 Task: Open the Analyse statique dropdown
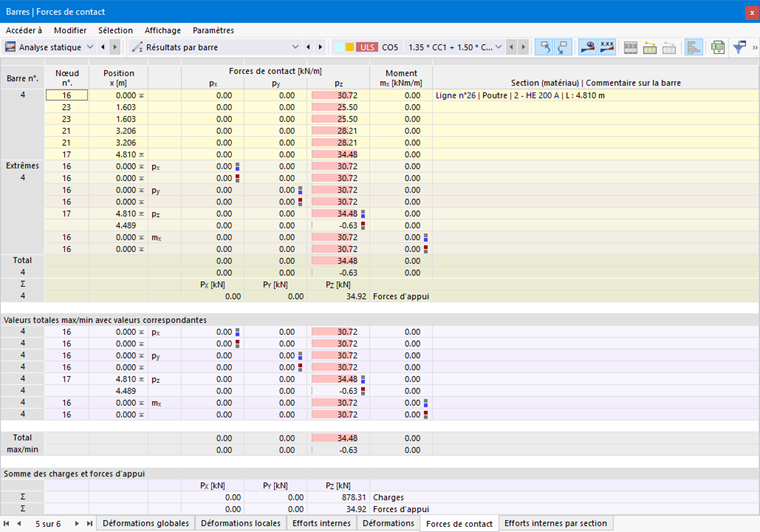(x=49, y=47)
